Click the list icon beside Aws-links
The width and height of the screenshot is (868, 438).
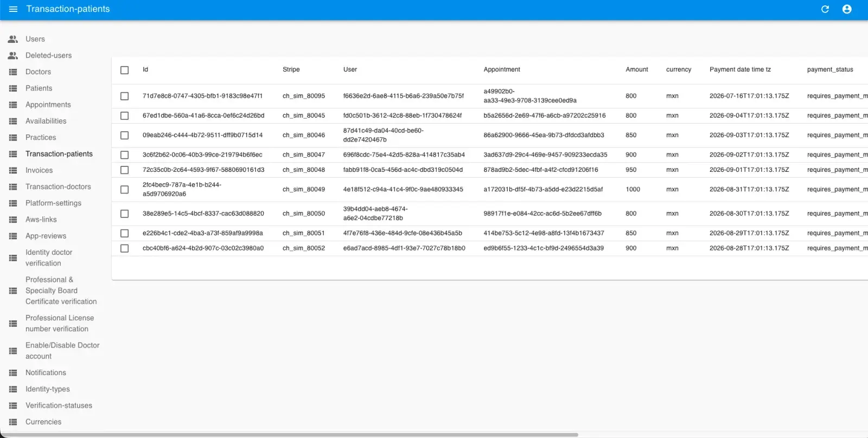[13, 220]
